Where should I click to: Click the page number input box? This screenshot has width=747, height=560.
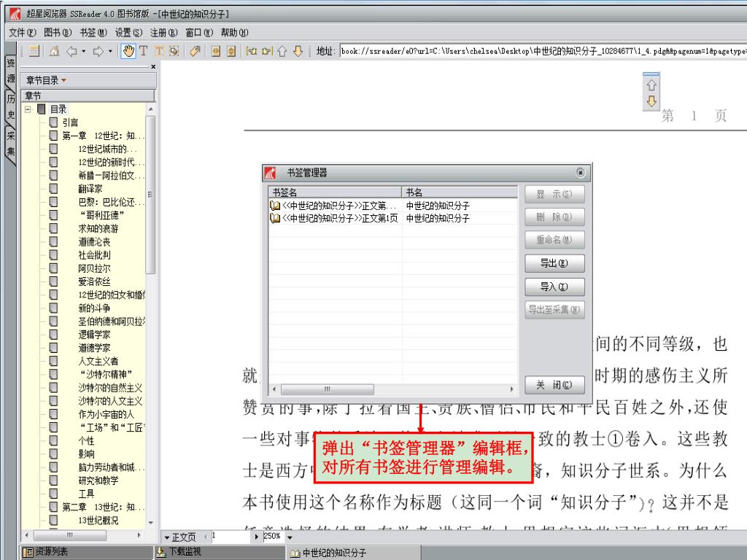point(231,537)
